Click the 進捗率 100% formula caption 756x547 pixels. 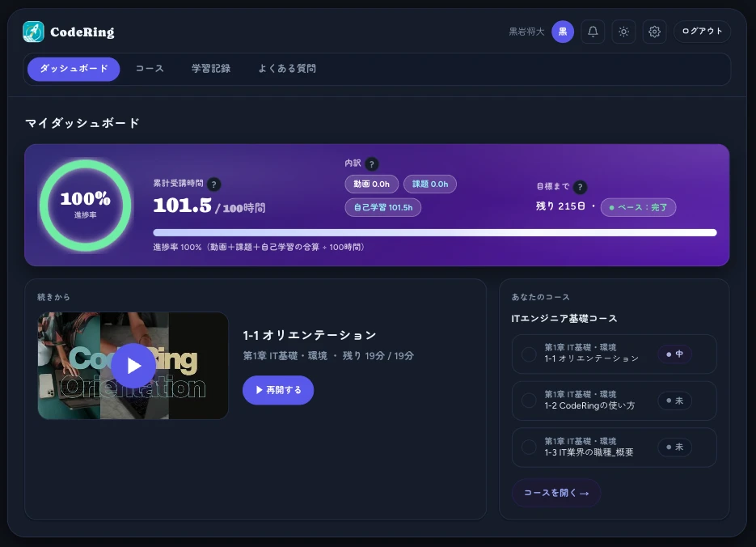coord(259,247)
